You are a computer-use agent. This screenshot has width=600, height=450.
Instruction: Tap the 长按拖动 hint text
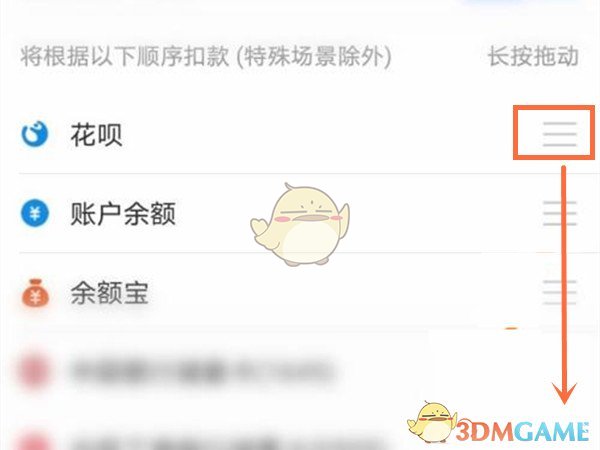coord(533,56)
